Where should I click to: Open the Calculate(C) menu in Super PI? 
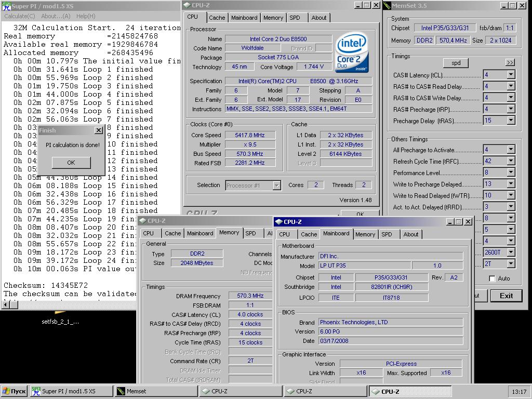(20, 16)
